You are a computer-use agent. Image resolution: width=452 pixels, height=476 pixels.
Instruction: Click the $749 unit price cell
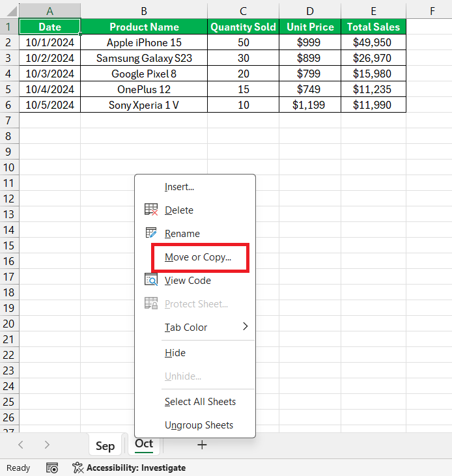(310, 89)
